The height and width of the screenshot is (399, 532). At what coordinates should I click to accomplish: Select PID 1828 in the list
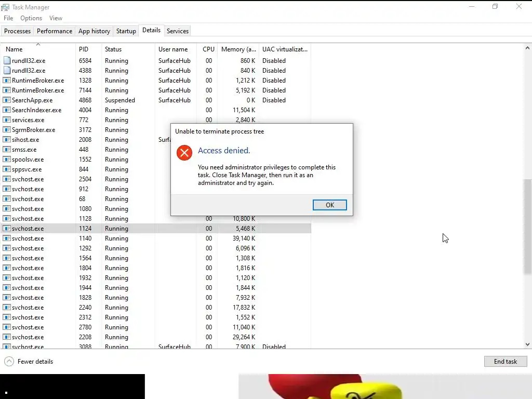pyautogui.click(x=85, y=298)
